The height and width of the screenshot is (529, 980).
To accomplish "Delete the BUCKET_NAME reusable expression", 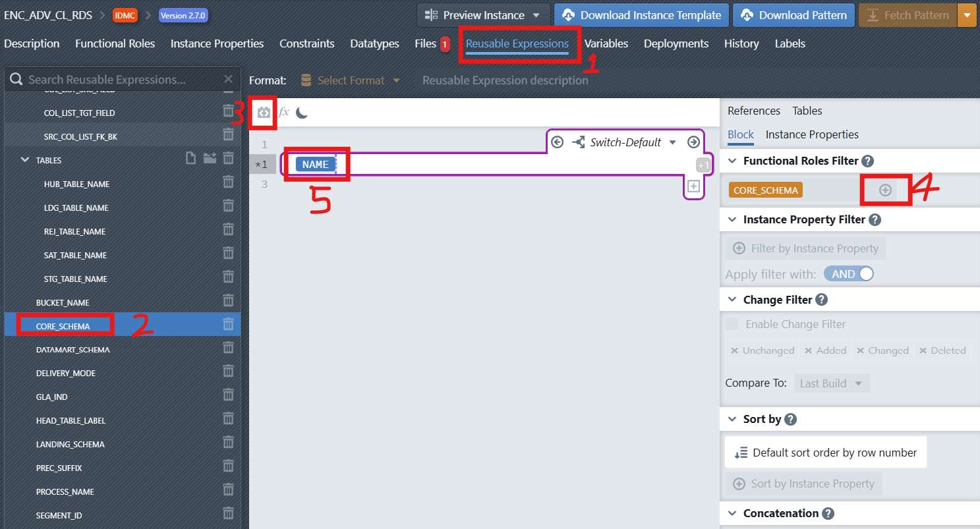I will coord(228,301).
